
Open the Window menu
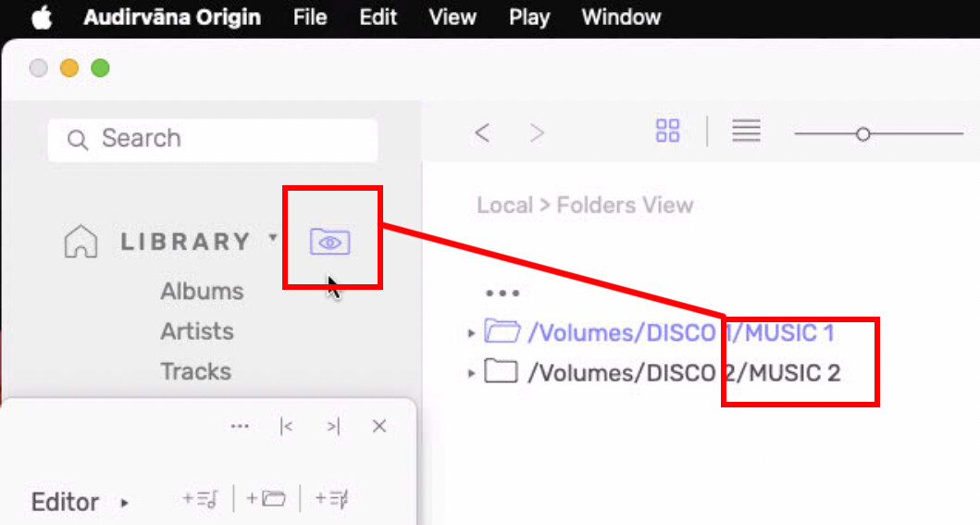621,18
